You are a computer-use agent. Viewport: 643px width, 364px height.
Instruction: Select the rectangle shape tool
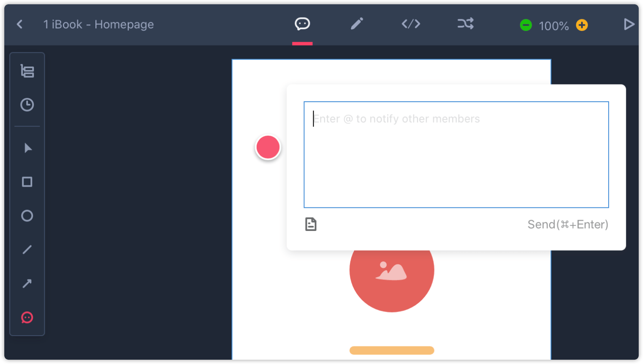[27, 182]
